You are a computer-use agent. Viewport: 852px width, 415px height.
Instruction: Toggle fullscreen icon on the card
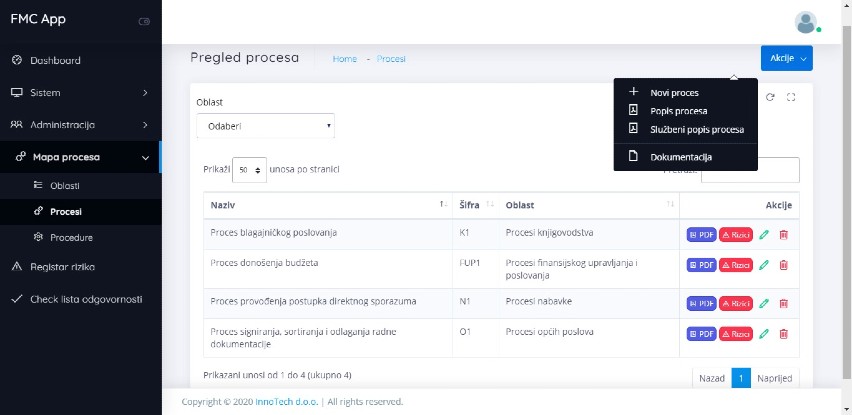[x=791, y=97]
